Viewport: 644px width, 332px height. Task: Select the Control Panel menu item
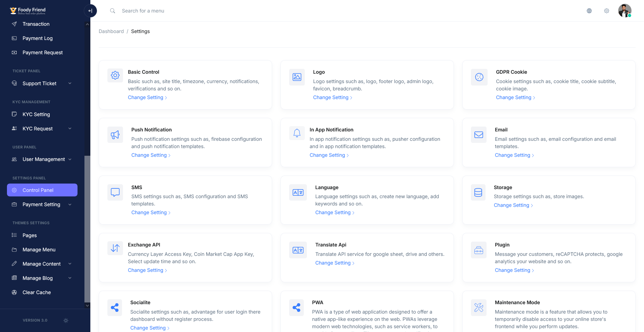point(42,190)
